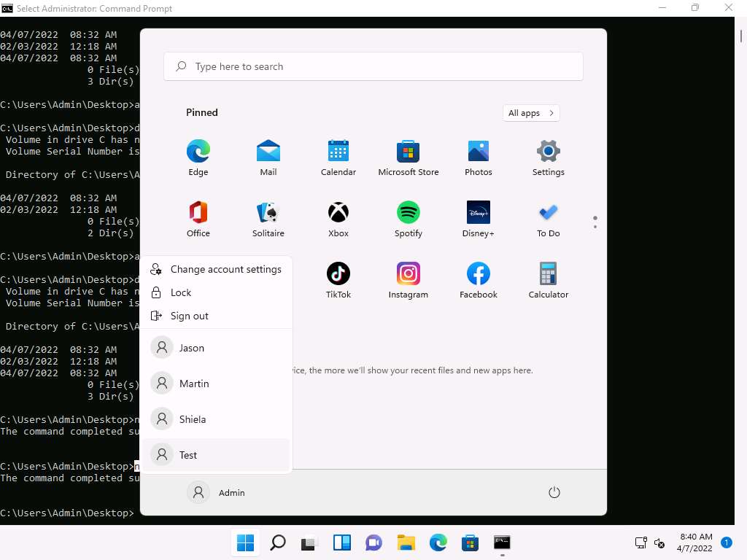Viewport: 747px width, 560px height.
Task: Open the Power options button
Action: click(554, 493)
